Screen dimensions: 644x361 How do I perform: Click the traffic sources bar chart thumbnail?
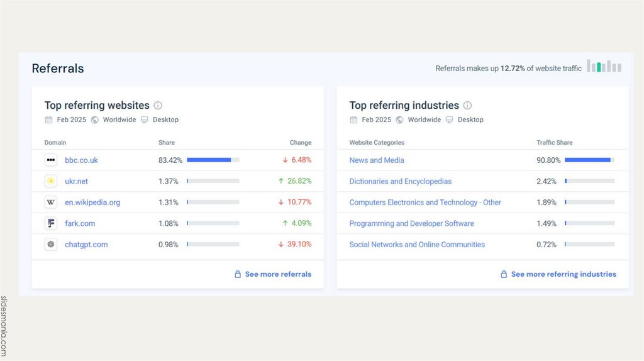coord(604,66)
